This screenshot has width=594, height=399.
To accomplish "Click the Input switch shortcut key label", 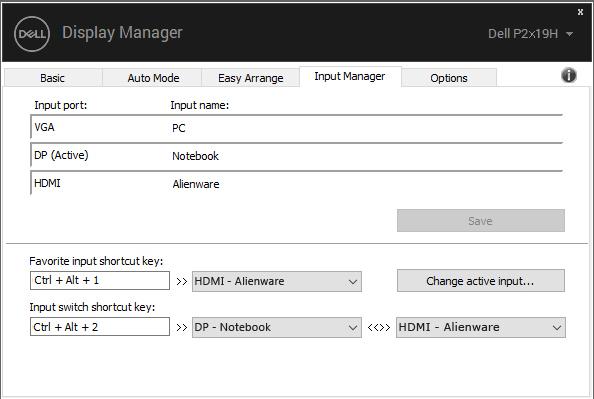I will coord(92,307).
